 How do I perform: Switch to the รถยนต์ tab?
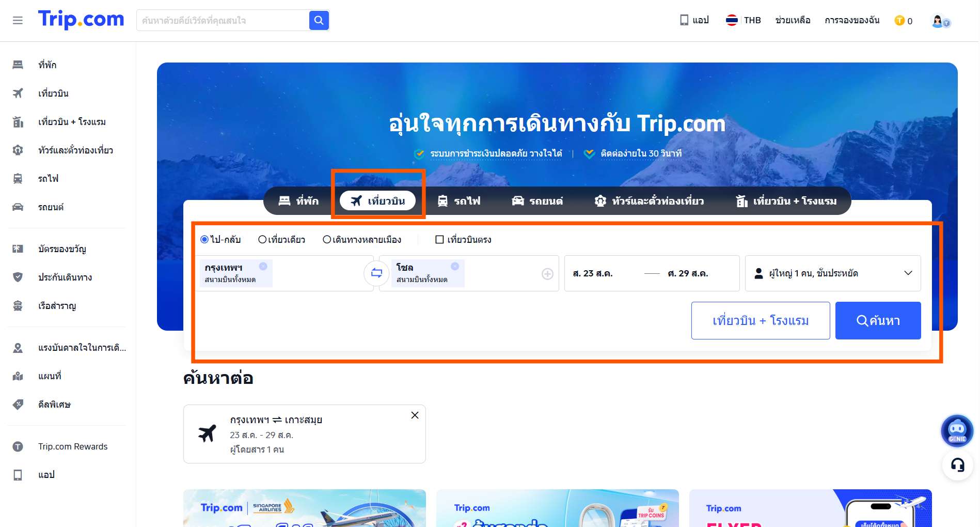pyautogui.click(x=538, y=201)
